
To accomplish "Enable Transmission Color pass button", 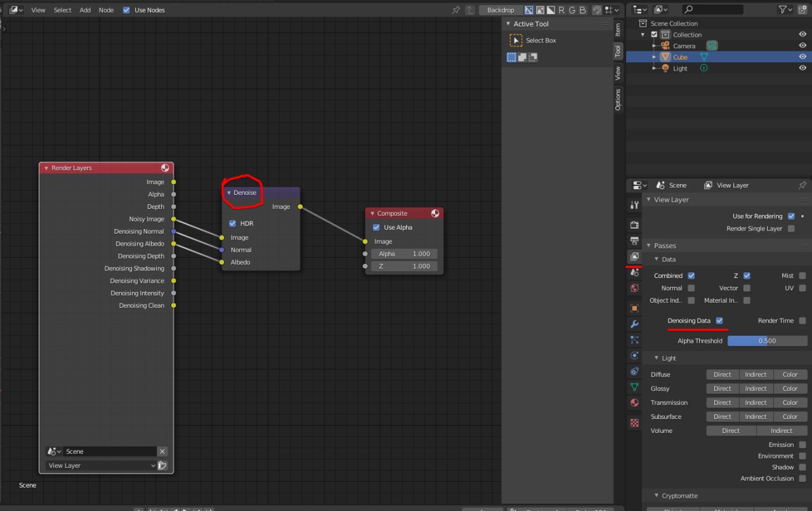I will 790,402.
